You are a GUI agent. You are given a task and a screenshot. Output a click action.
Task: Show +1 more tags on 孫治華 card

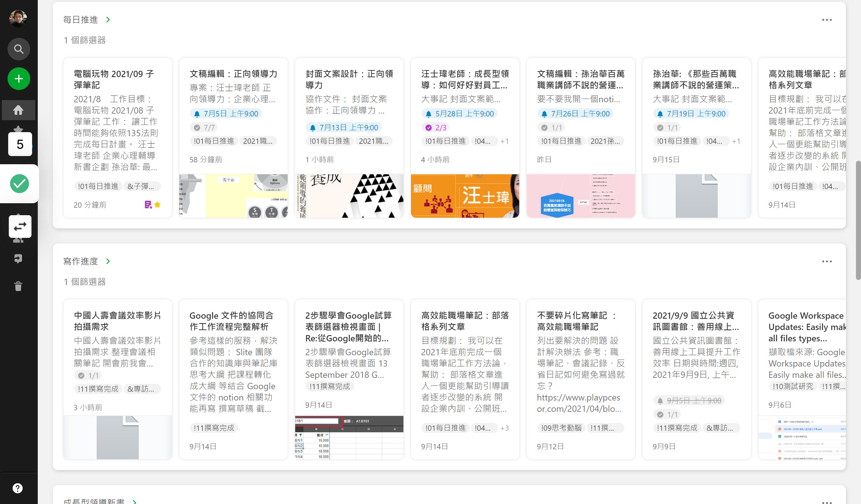click(736, 141)
